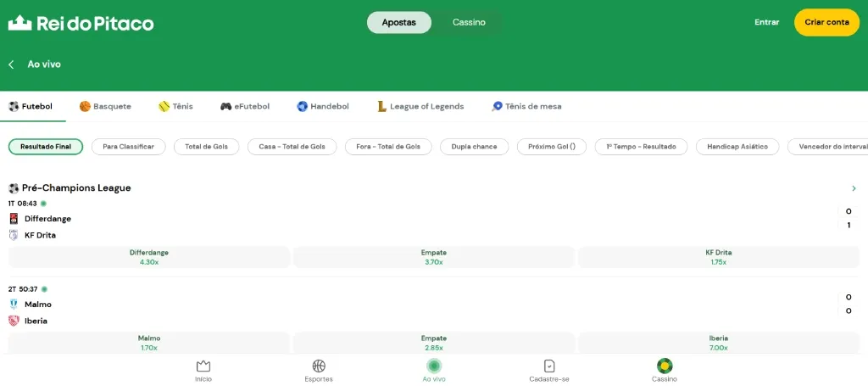The height and width of the screenshot is (386, 868).
Task: Open the Futebol sport tab label
Action: pos(37,106)
